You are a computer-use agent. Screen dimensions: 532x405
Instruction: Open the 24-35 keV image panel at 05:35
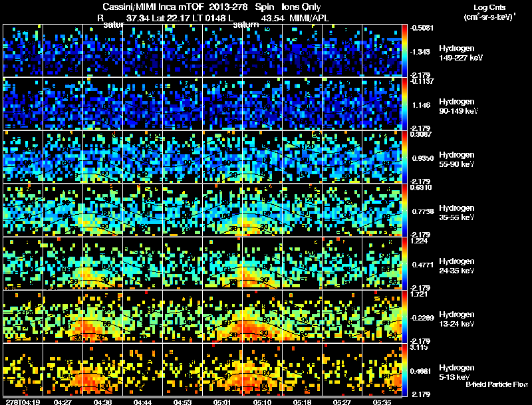[x=382, y=263]
